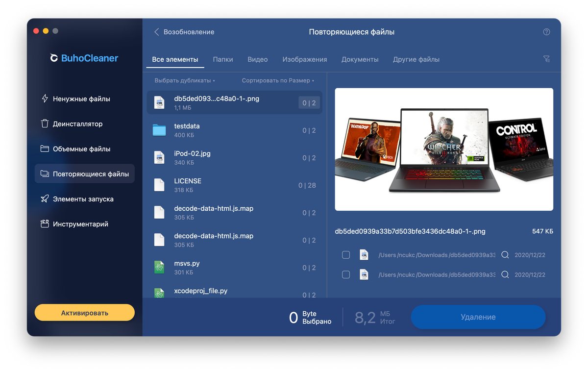Viewport: 588px width, 372px height.
Task: Click the 547 КБ file size label
Action: [x=542, y=231]
